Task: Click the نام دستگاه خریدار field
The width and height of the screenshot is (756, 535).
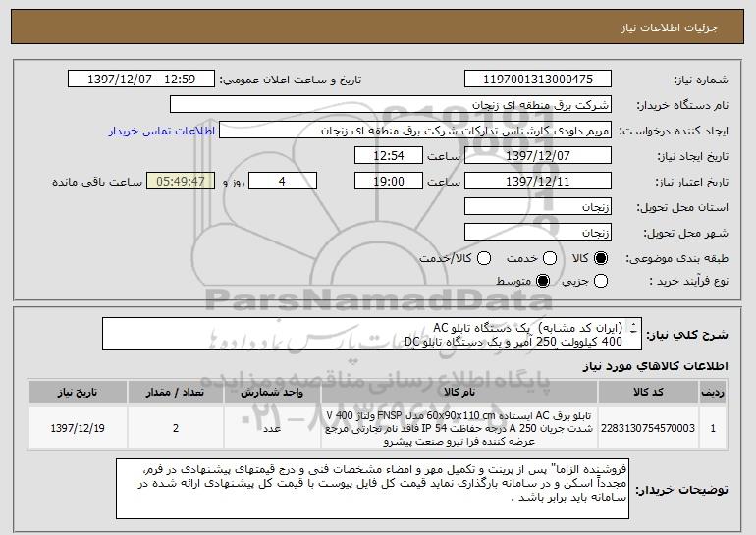Action: coord(391,105)
